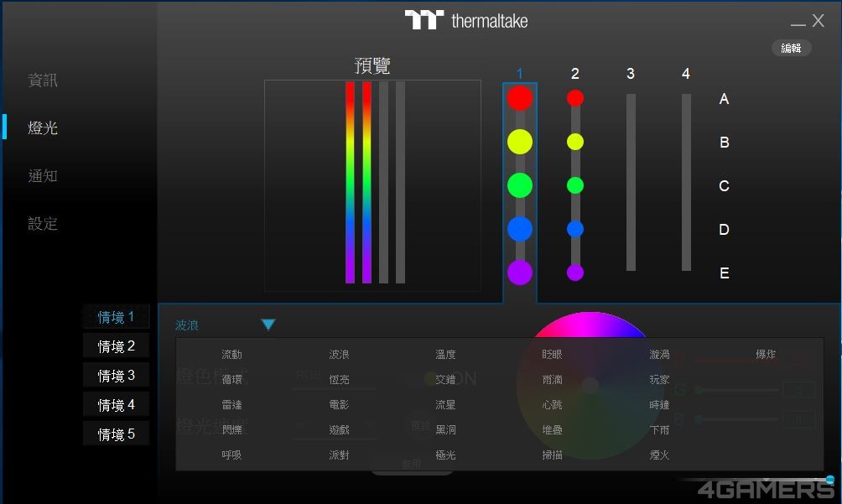842x504 pixels.
Task: Select LED strip column 3 header
Action: (631, 74)
